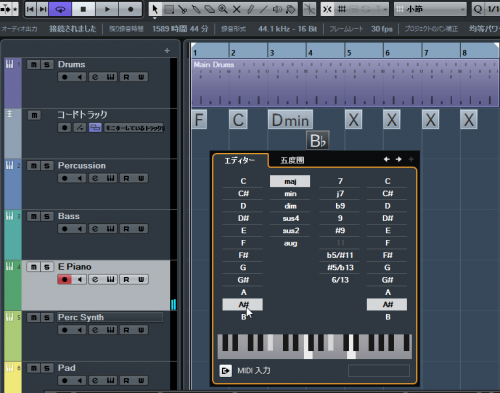The width and height of the screenshot is (500, 393).
Task: Click the Q iterative quantize button
Action: tap(478, 9)
